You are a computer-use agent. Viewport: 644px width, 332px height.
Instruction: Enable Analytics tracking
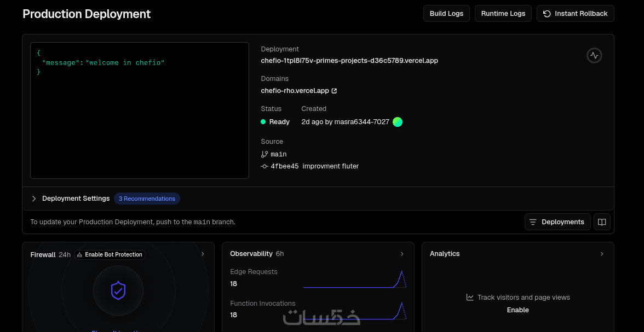tap(517, 310)
